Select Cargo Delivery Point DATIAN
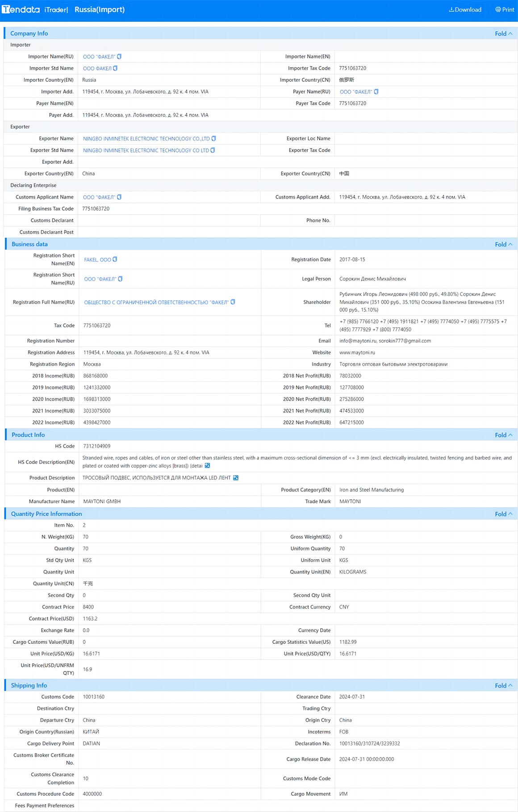This screenshot has width=518, height=812. pyautogui.click(x=92, y=744)
